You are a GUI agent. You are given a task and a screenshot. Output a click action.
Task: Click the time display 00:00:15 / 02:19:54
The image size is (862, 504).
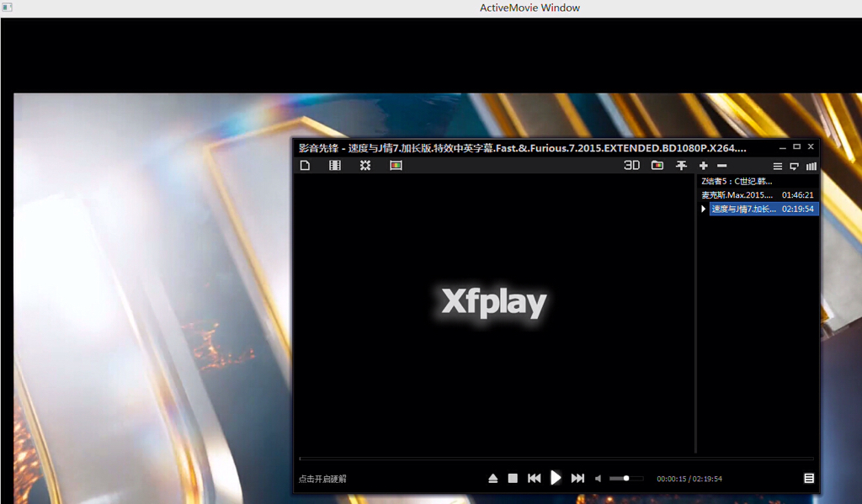pos(689,479)
